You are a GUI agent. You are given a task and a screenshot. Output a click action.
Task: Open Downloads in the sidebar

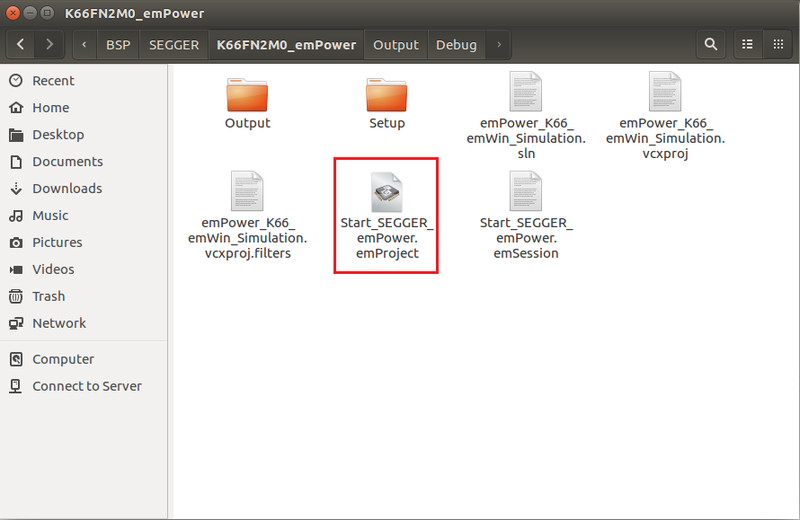click(x=67, y=188)
